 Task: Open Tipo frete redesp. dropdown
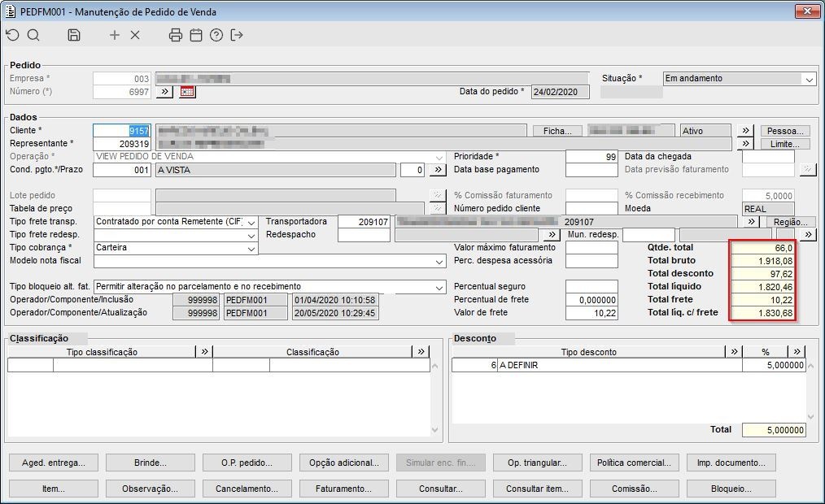point(251,235)
